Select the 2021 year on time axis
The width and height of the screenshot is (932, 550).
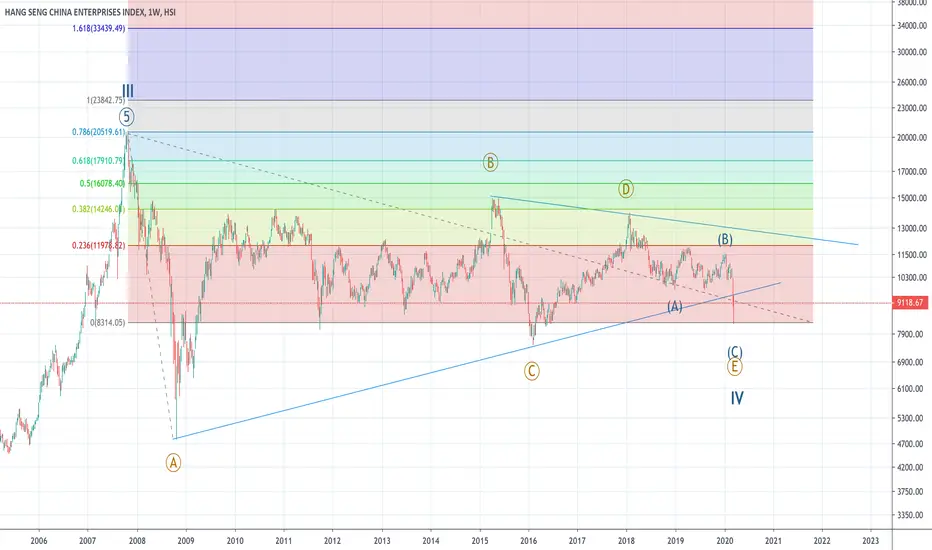[773, 540]
